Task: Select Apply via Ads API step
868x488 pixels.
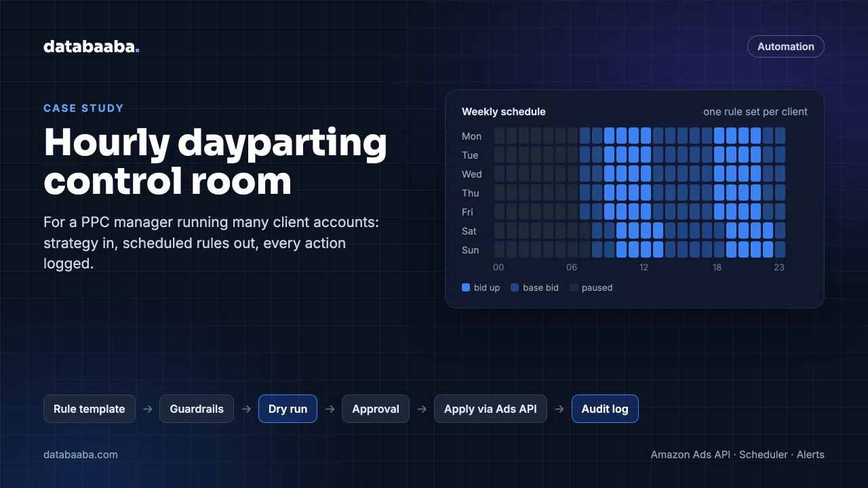Action: click(490, 409)
